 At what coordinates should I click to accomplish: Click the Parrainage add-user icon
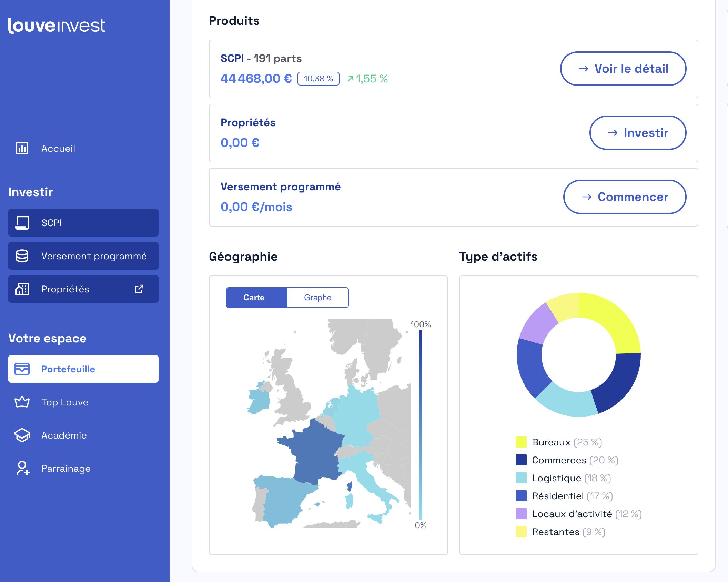(x=23, y=468)
